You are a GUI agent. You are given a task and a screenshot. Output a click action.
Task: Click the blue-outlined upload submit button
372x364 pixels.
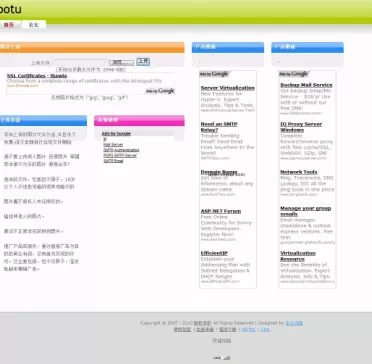(143, 62)
